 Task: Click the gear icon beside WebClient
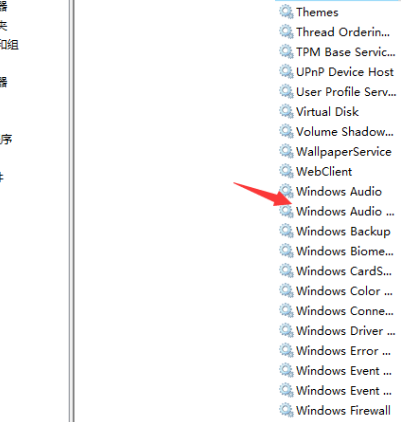286,171
